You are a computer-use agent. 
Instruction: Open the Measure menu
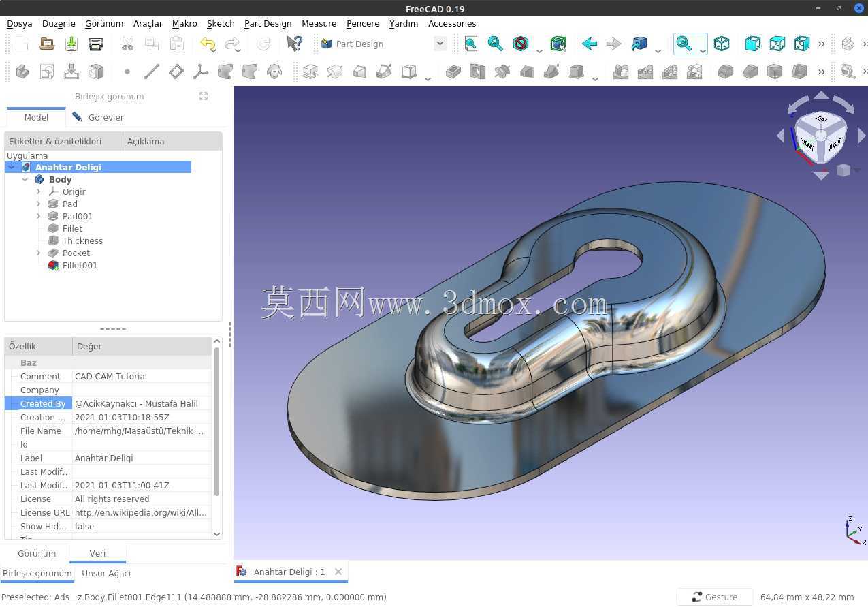coord(319,23)
